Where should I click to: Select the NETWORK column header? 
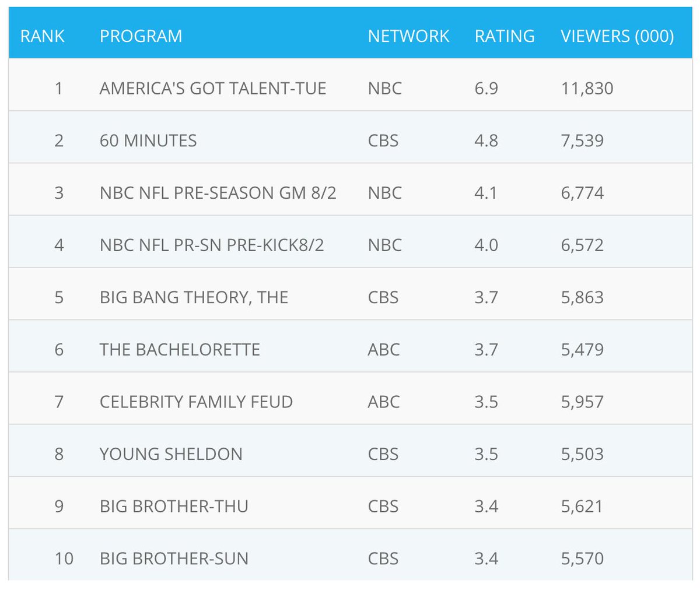click(x=408, y=36)
